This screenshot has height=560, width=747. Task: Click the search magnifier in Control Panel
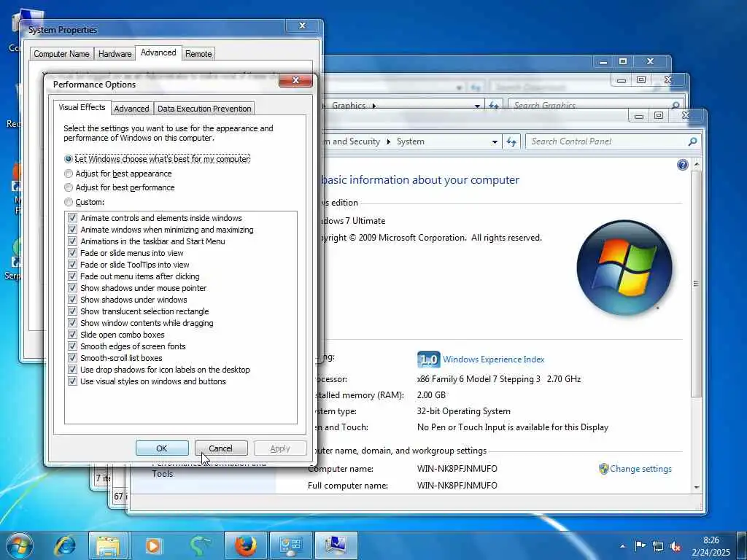click(692, 141)
